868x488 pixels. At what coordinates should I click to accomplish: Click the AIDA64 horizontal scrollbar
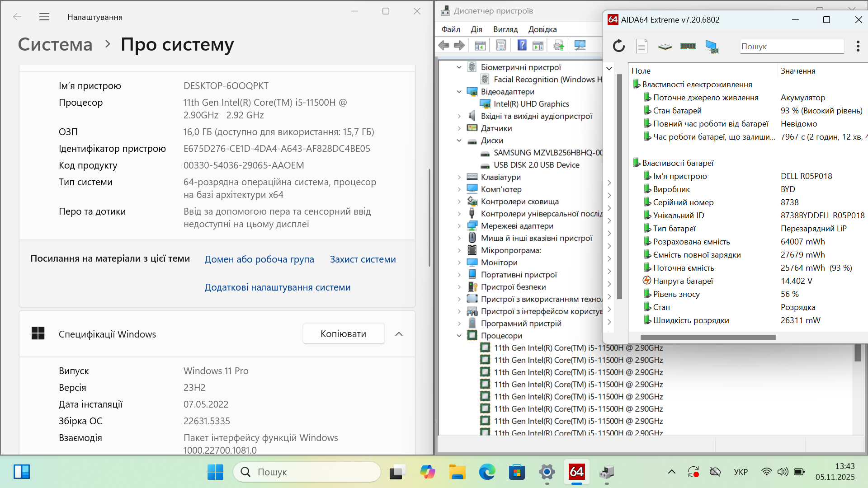coord(708,337)
